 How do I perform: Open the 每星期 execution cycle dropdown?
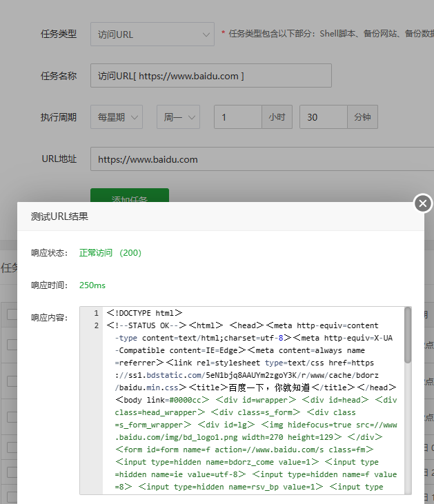[117, 117]
